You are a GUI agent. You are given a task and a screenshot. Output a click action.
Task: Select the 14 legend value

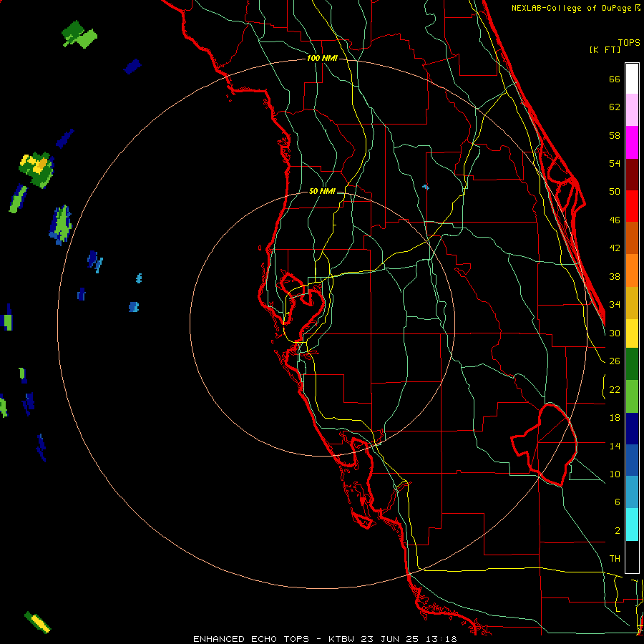pos(615,446)
